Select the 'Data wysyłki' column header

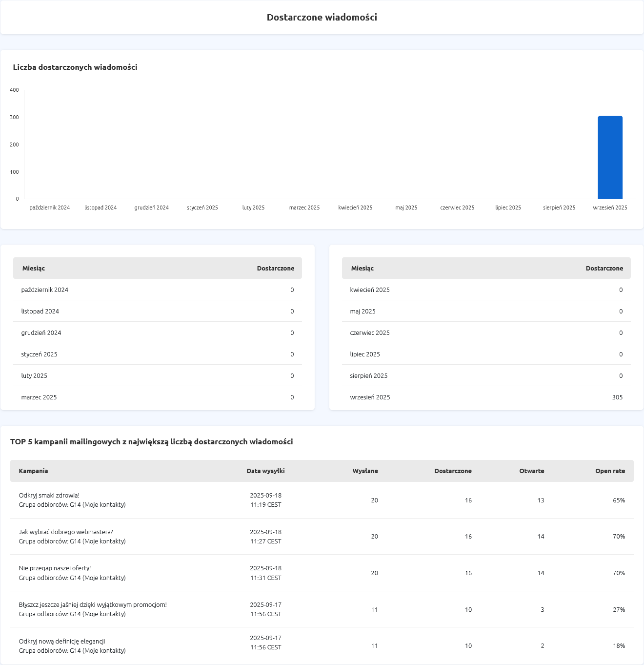(265, 471)
